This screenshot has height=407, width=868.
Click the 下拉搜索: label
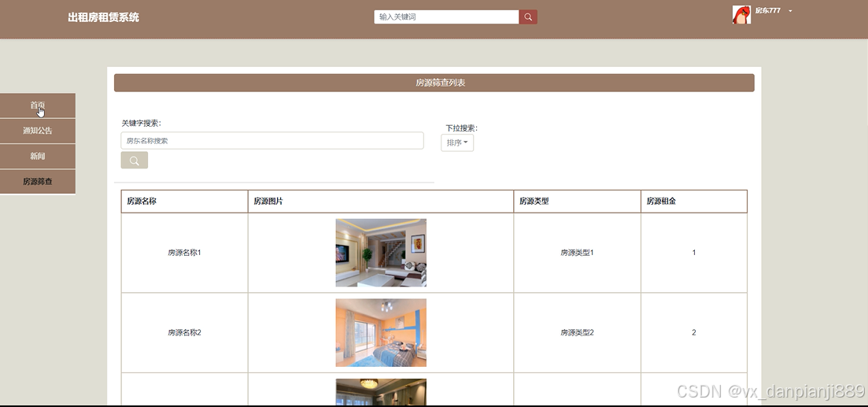[x=462, y=128]
